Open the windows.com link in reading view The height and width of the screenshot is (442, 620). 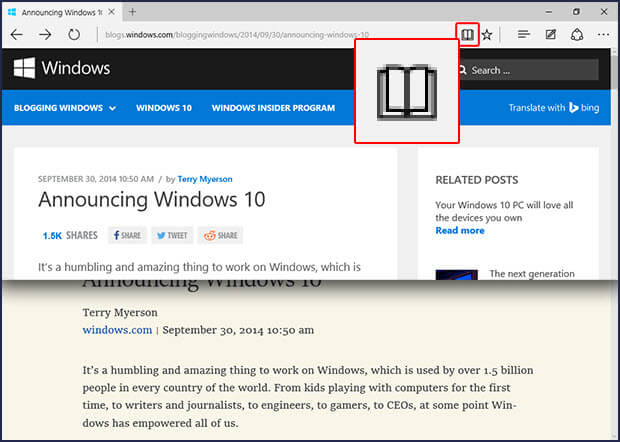[x=117, y=330]
